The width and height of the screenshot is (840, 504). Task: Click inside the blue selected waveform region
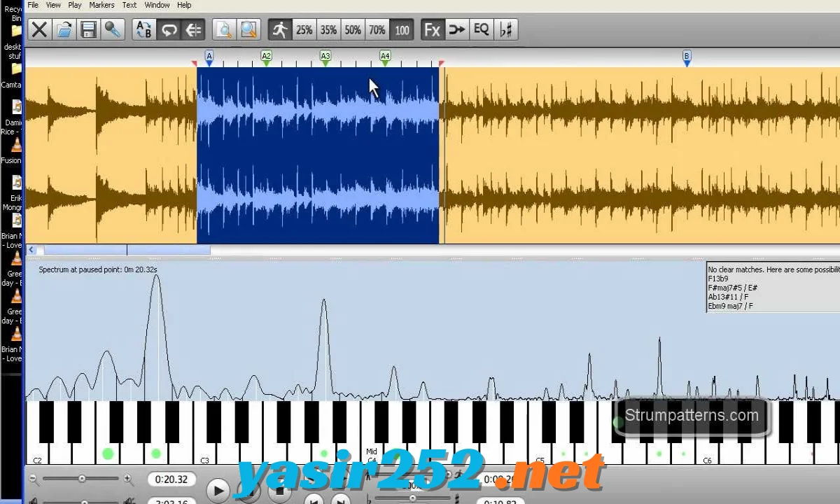(x=318, y=155)
